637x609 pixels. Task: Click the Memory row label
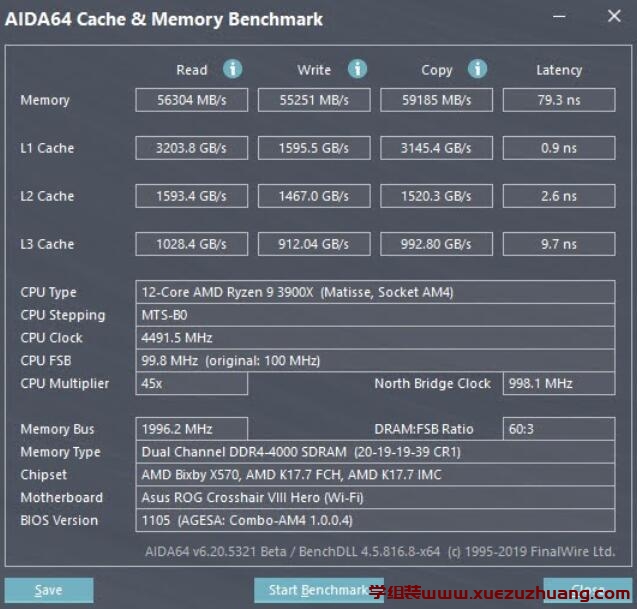45,100
